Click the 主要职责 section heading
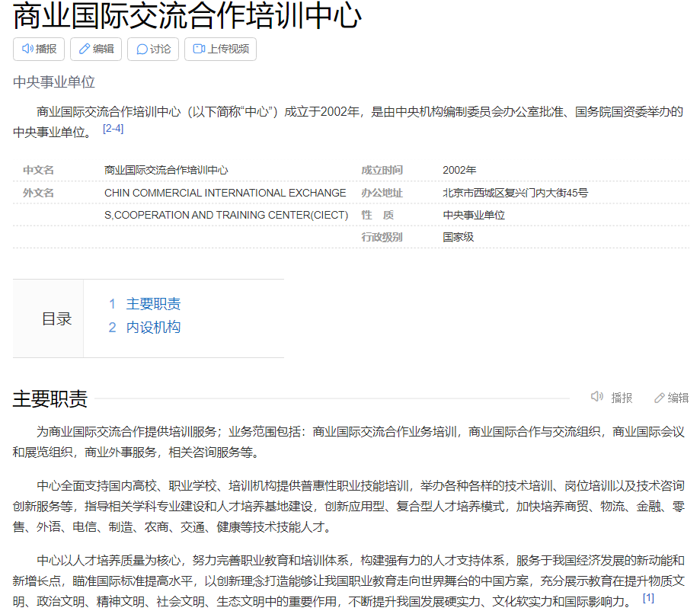This screenshot has width=700, height=611. click(x=50, y=398)
